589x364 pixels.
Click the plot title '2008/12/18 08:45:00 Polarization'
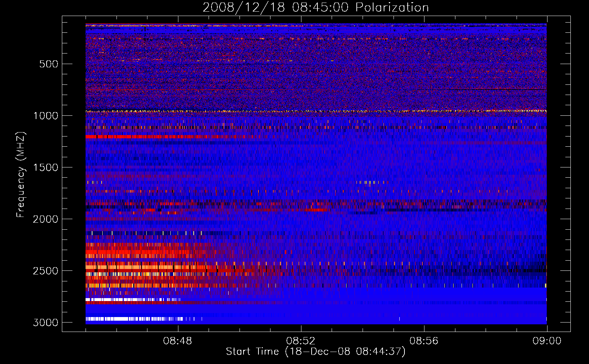point(316,8)
